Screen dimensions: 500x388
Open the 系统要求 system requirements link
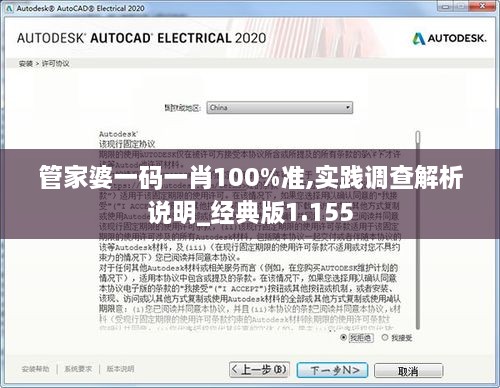[x=78, y=369]
